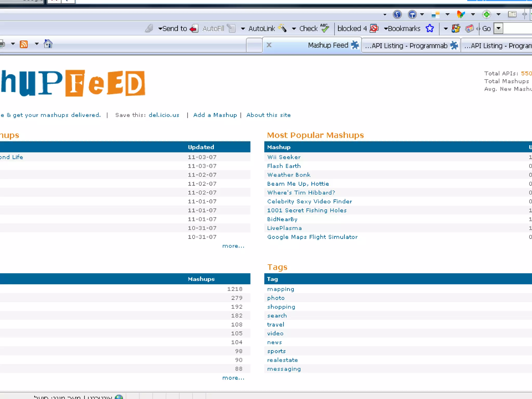Click the mapping tag link
Viewport: 532px width, 399px height.
(x=281, y=289)
